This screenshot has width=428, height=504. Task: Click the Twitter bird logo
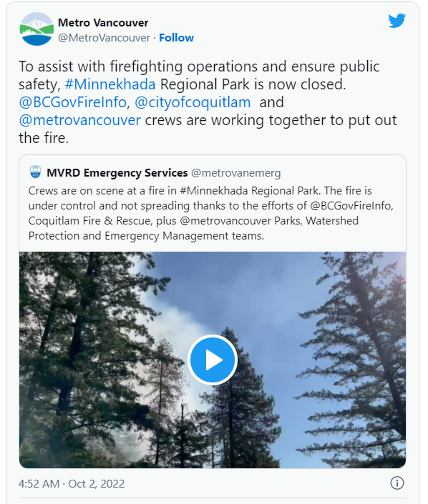click(397, 21)
